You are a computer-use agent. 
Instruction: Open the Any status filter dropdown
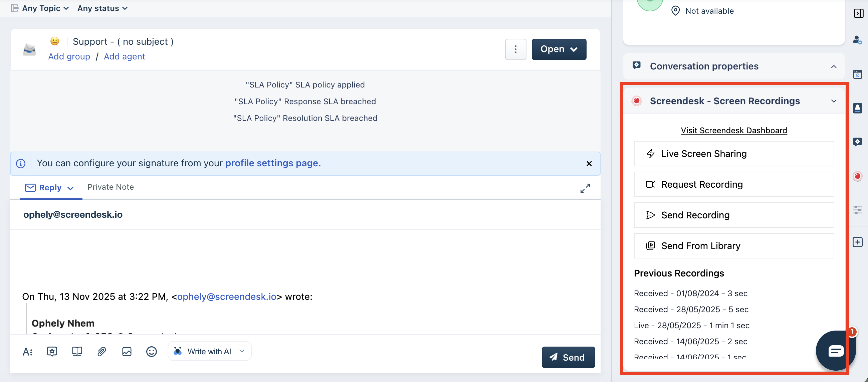(102, 8)
